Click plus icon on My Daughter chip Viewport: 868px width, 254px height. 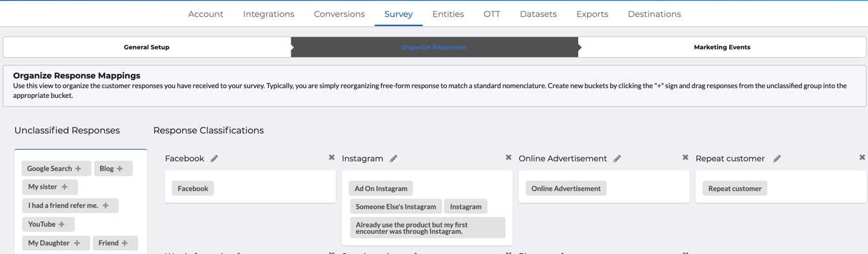point(77,243)
